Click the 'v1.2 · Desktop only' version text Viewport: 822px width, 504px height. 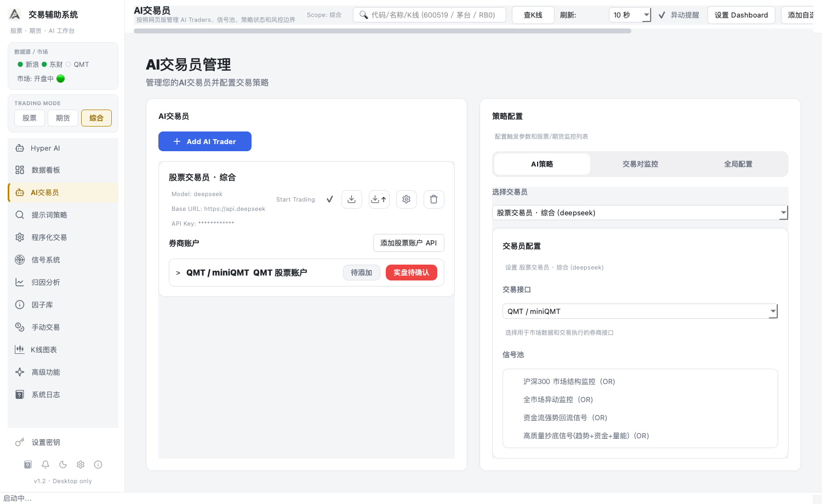coord(63,481)
